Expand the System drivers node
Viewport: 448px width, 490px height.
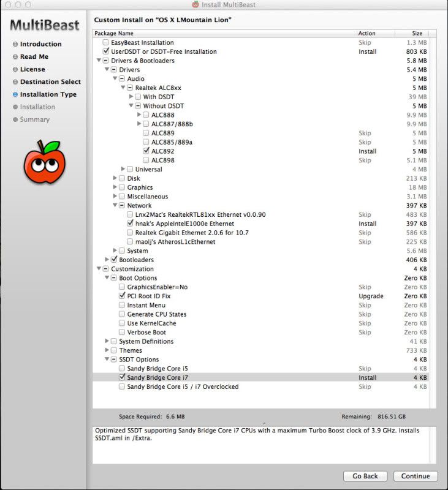click(115, 251)
